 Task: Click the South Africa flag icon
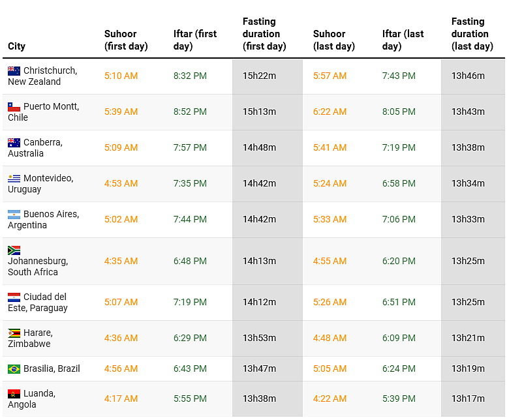(x=14, y=250)
